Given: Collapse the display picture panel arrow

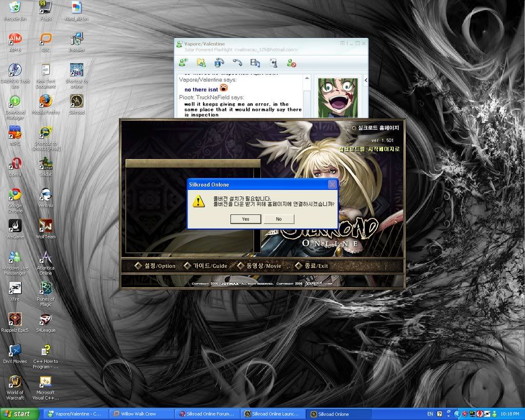Looking at the screenshot, I should [366, 81].
